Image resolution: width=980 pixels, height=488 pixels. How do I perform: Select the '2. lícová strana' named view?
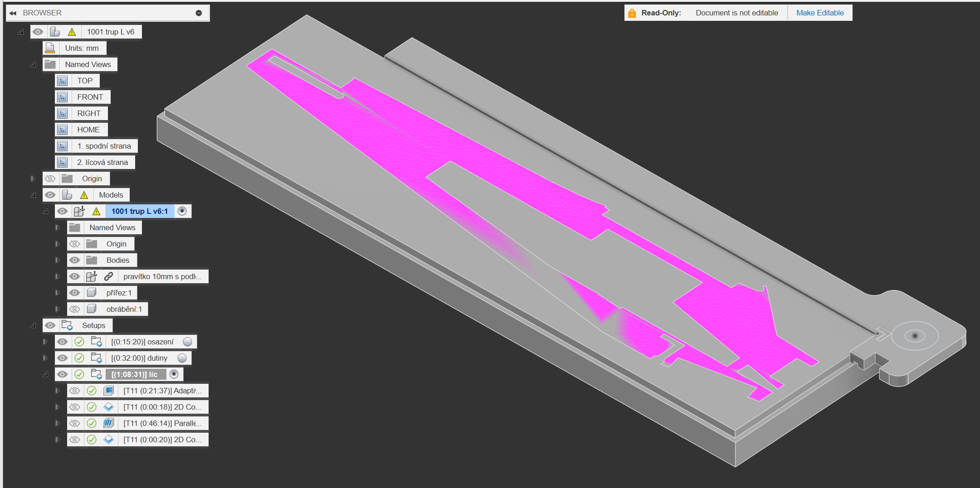[102, 162]
